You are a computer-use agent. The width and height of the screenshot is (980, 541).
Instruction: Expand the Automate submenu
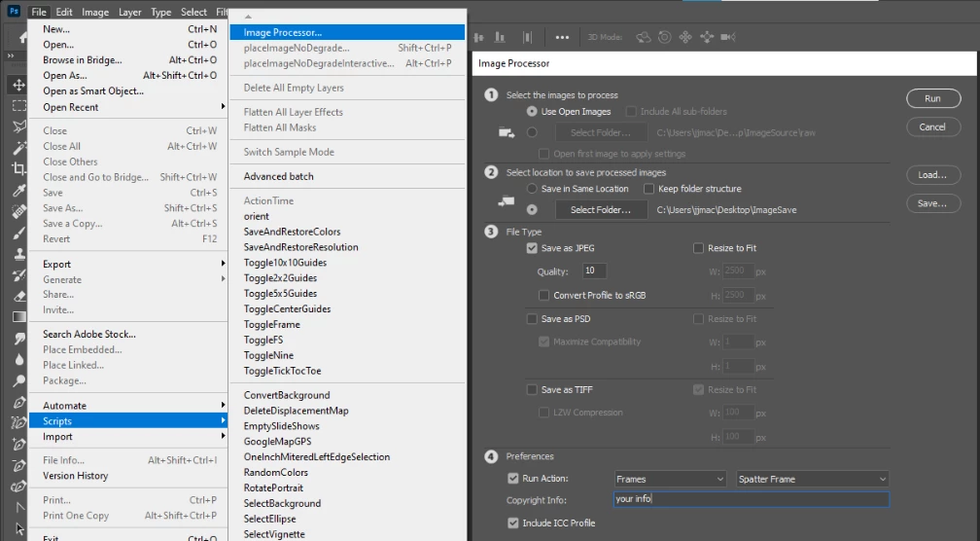pos(128,406)
